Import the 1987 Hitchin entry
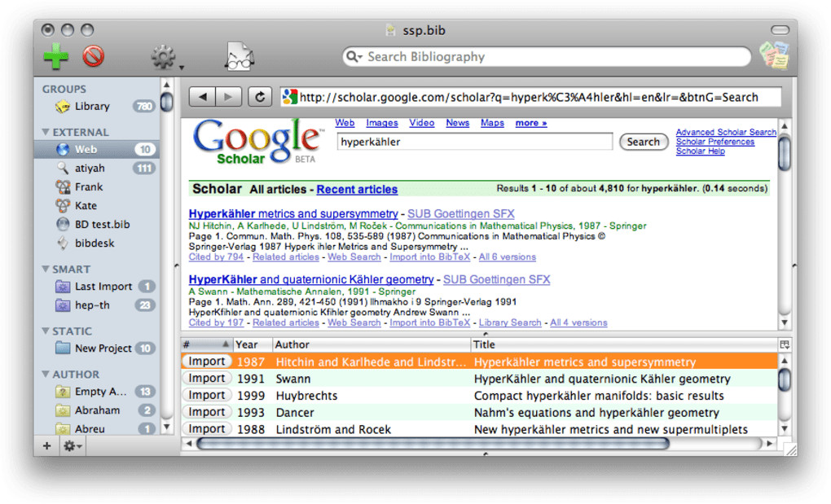 207,361
